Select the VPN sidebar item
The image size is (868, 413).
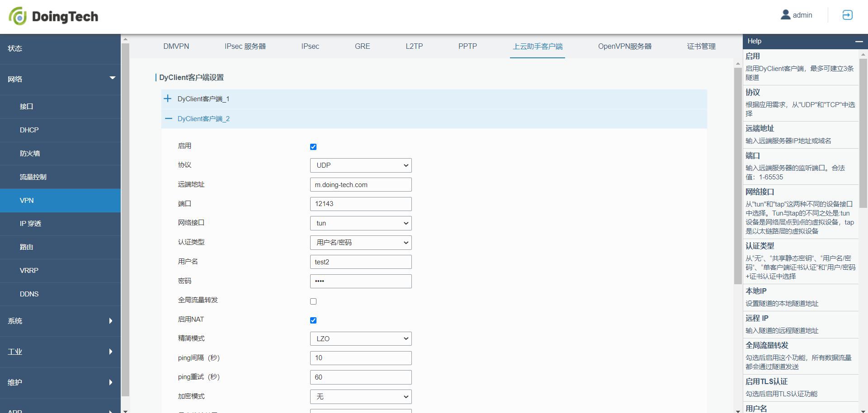click(x=60, y=201)
